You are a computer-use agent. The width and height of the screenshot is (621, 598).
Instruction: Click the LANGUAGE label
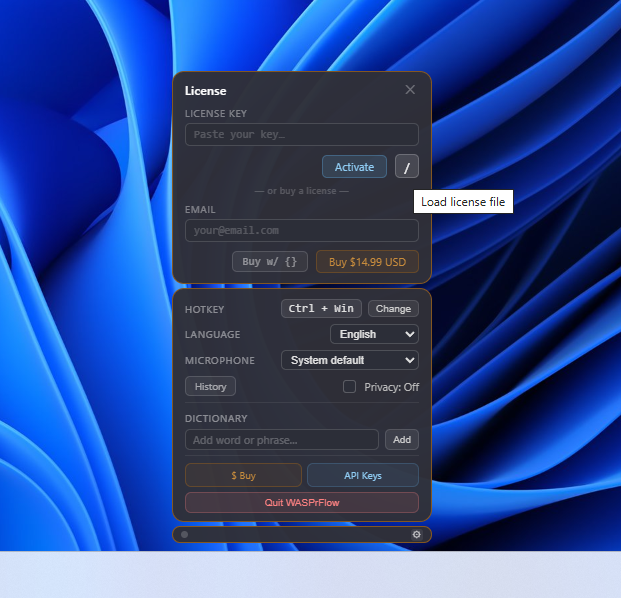click(213, 335)
